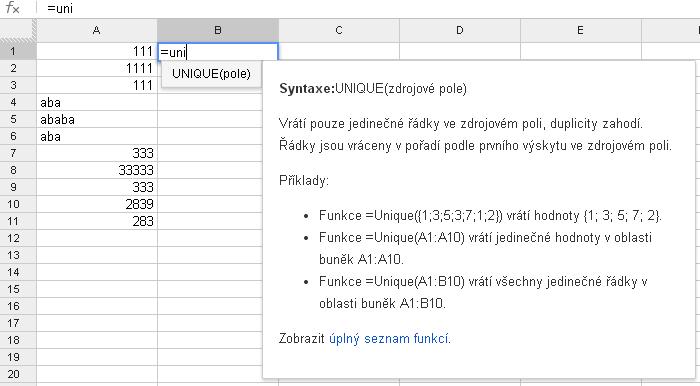This screenshot has height=386, width=700.
Task: Select column A header
Action: [x=97, y=30]
